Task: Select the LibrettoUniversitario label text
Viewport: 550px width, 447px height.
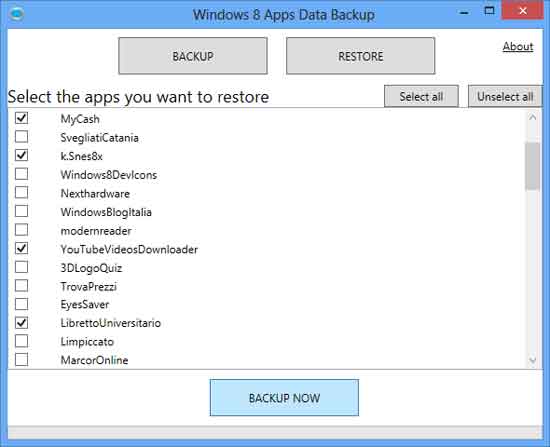Action: (110, 323)
